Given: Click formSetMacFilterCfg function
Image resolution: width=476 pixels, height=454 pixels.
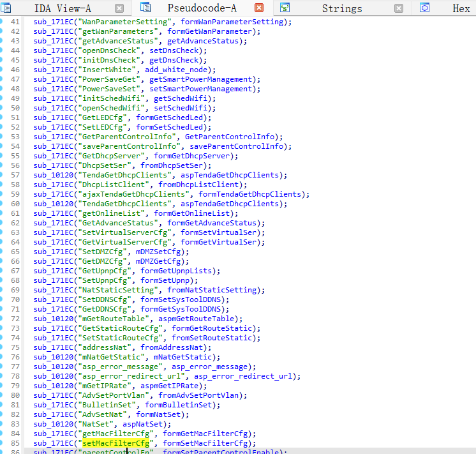Looking at the screenshot, I should coord(205,443).
